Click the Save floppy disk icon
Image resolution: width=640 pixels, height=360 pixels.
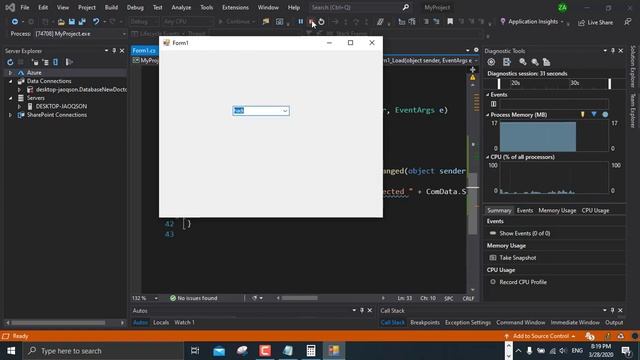pyautogui.click(x=71, y=22)
